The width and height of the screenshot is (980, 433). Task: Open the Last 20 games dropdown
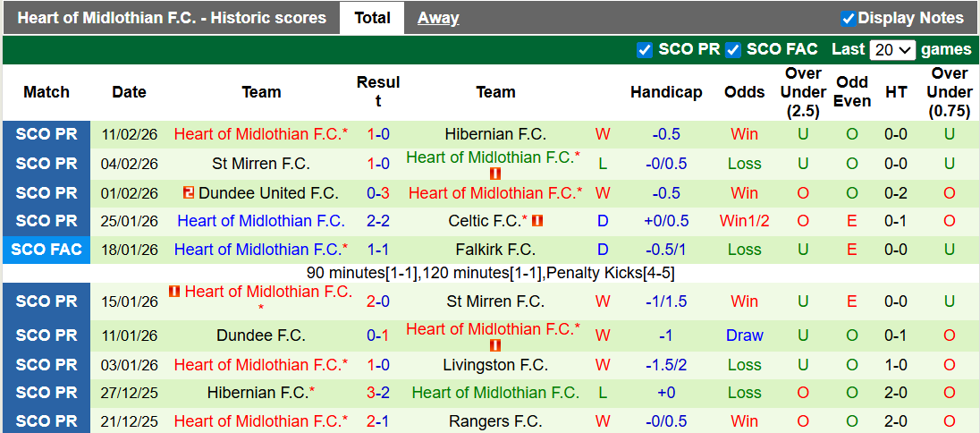[x=892, y=50]
